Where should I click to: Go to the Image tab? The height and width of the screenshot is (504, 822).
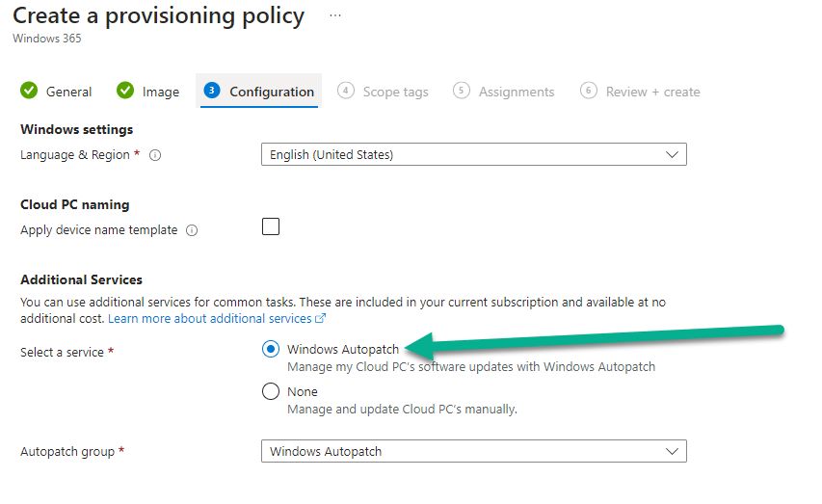tap(161, 92)
